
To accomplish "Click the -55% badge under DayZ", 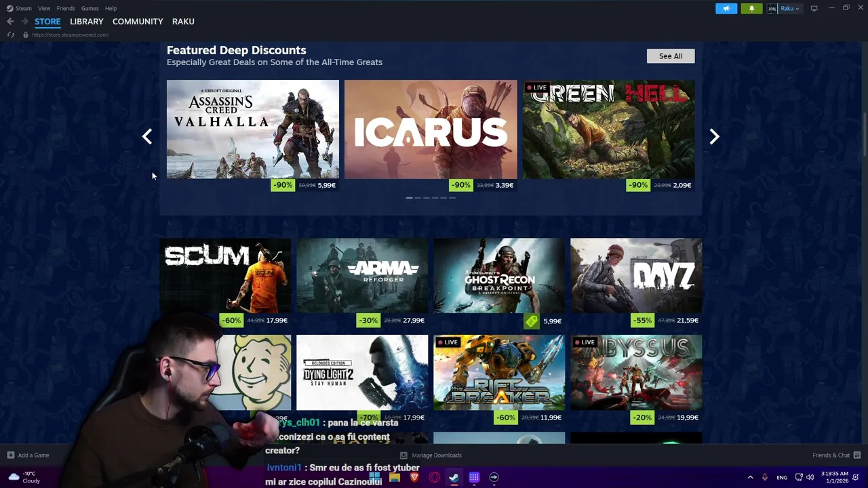I will [x=642, y=321].
